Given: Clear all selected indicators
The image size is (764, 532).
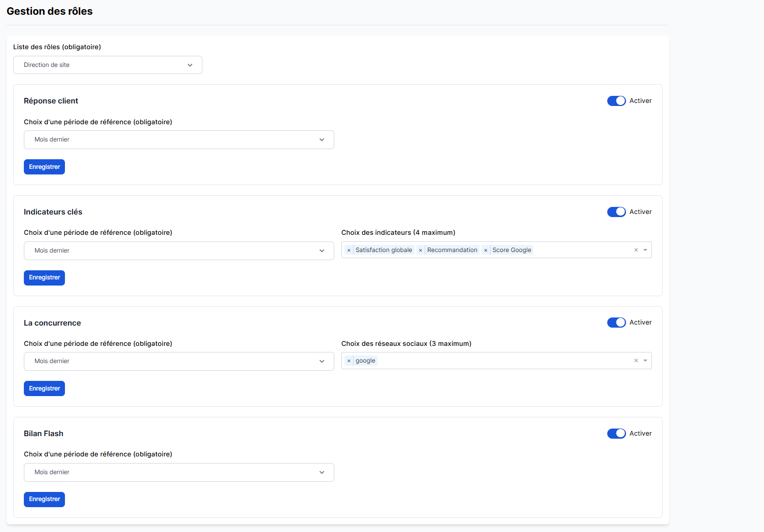Looking at the screenshot, I should pos(636,250).
